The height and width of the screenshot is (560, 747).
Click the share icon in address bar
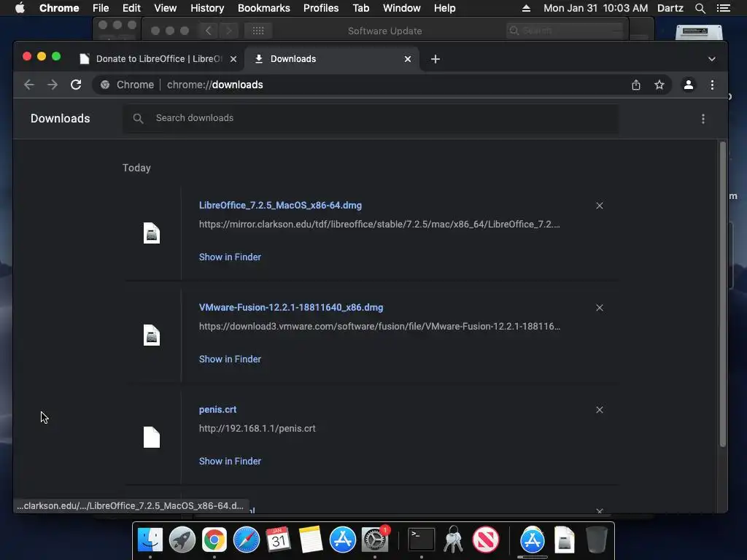(x=636, y=85)
